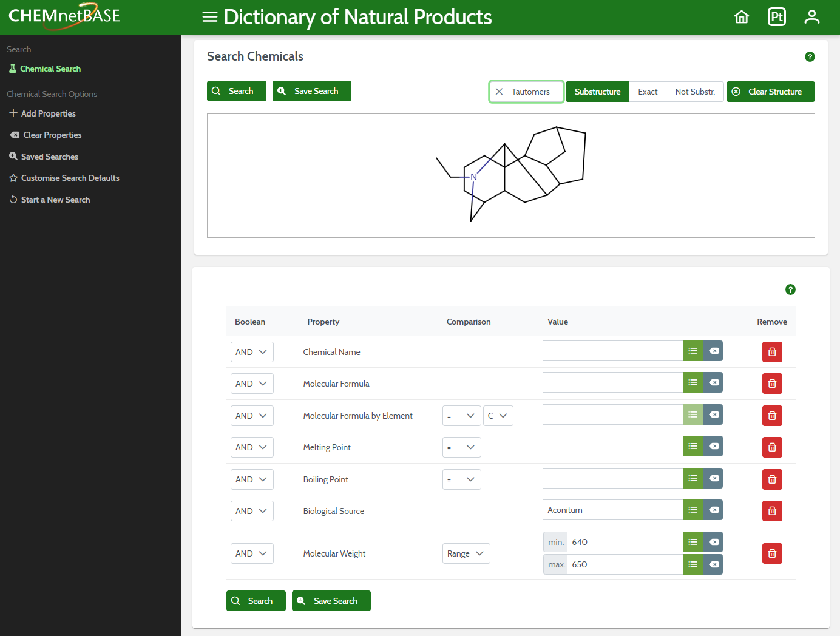Open the hamburger navigation menu
This screenshot has width=840, height=636.
tap(210, 17)
